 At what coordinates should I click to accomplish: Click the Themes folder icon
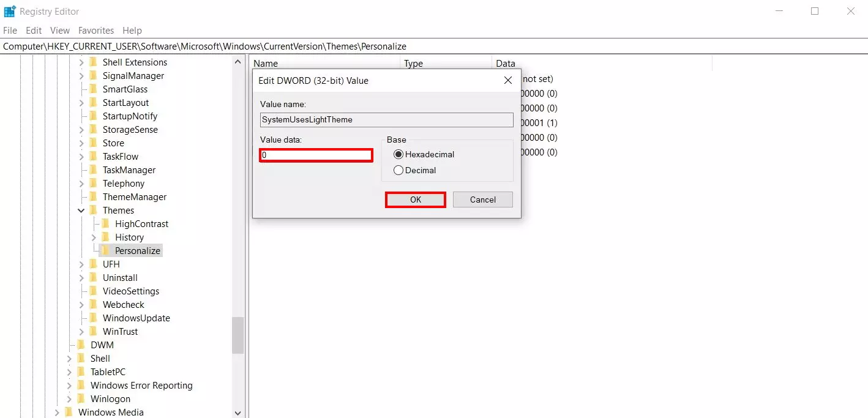coord(93,210)
